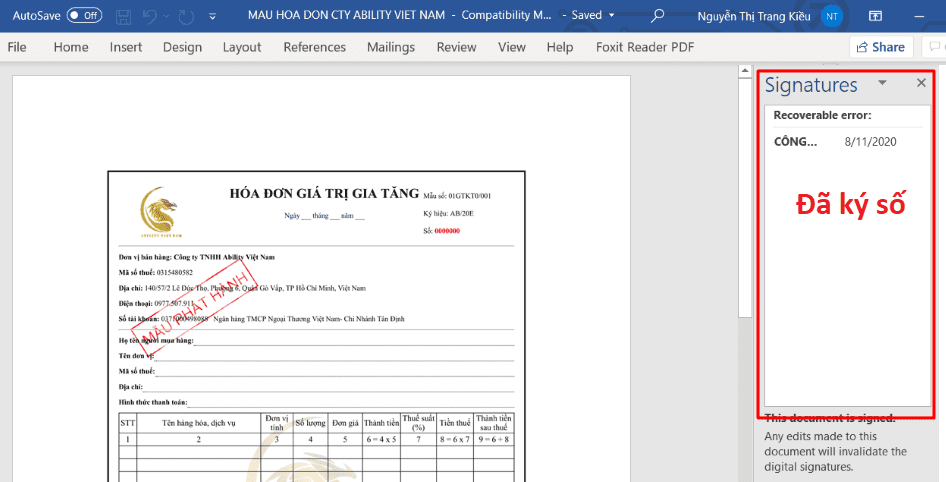Click the Recoverable error heading
The image size is (946, 482).
coord(822,115)
